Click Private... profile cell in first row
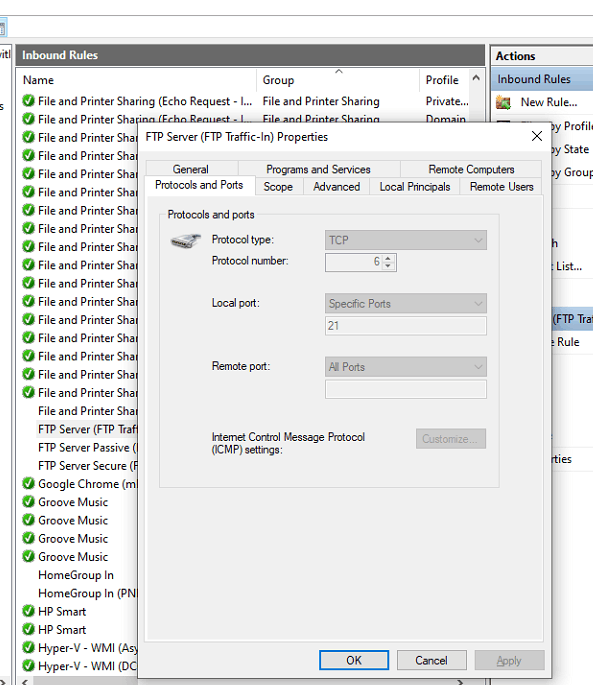Viewport: 593px width, 685px height. pyautogui.click(x=447, y=101)
